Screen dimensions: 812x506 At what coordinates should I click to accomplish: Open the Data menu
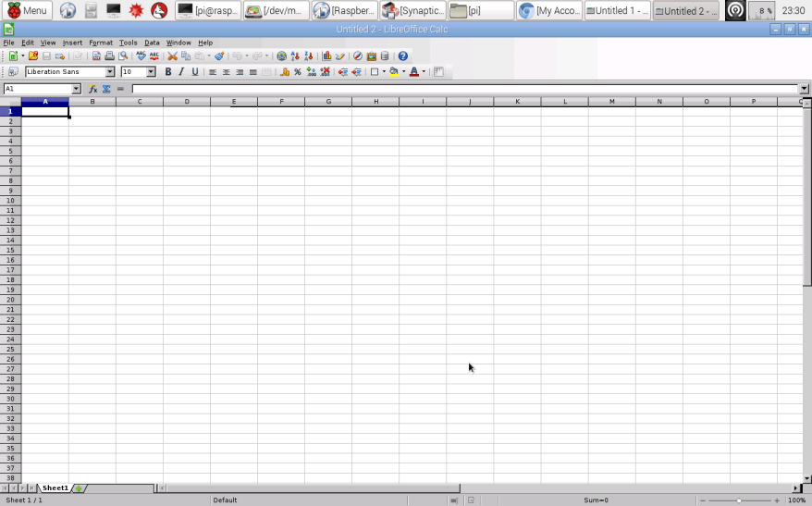click(x=152, y=43)
